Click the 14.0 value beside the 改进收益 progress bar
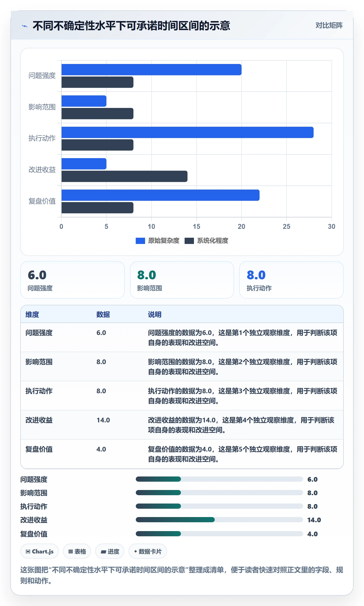364x606 pixels. (x=314, y=520)
